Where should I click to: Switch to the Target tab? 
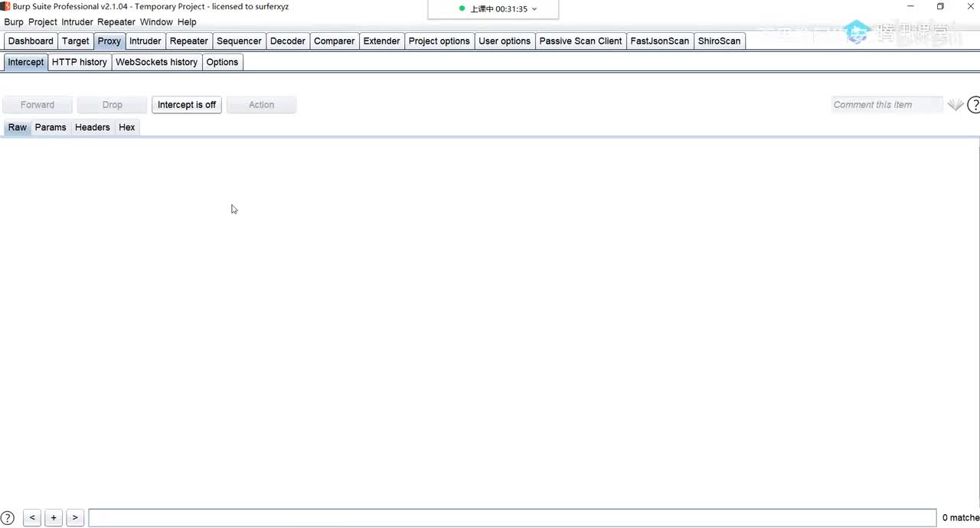point(76,41)
